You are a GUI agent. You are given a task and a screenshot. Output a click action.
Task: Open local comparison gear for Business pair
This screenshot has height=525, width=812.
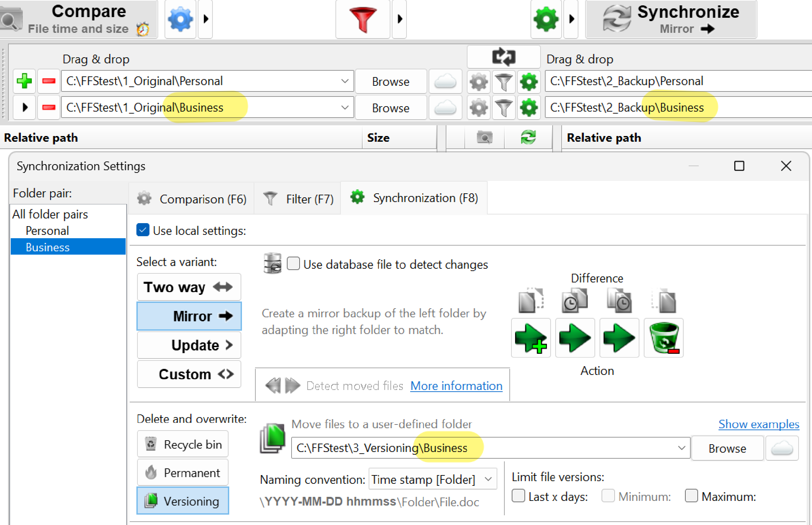(479, 108)
